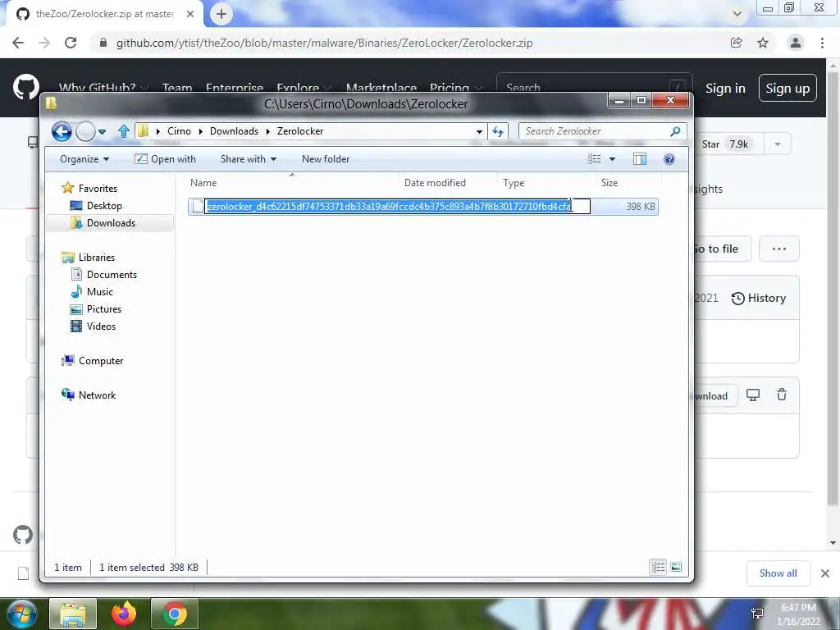Open a new Chrome tab
The width and height of the screenshot is (840, 630).
click(x=221, y=14)
